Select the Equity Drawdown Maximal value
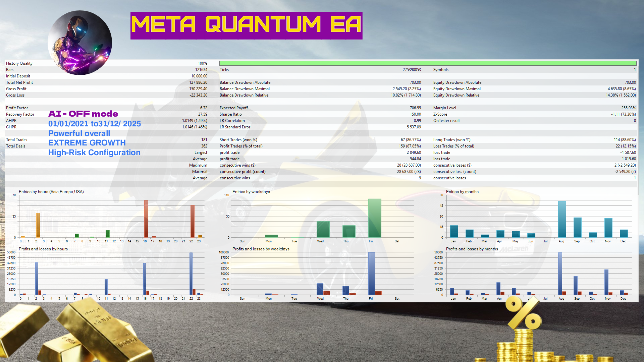 coord(621,88)
